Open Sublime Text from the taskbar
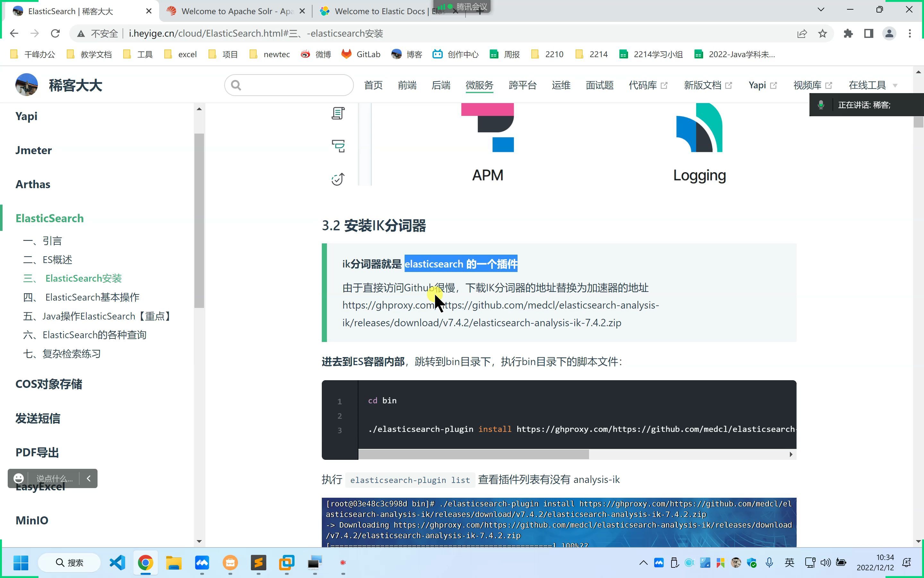The height and width of the screenshot is (578, 924). point(259,562)
